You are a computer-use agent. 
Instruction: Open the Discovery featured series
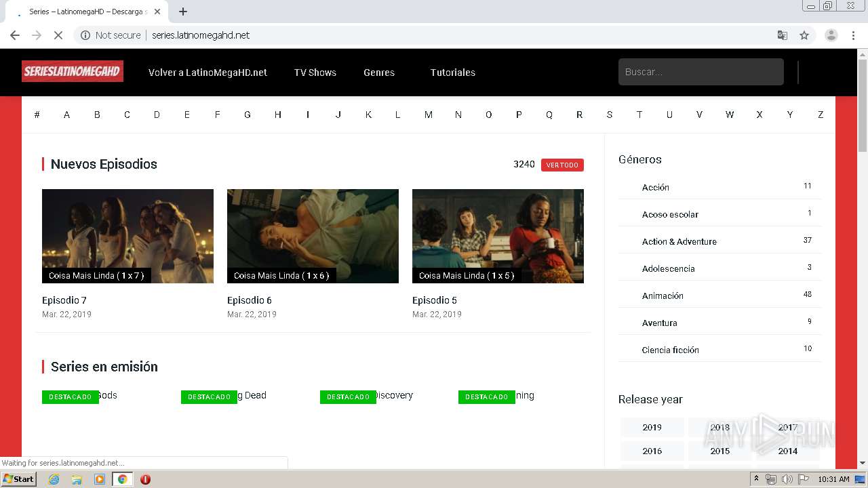click(393, 395)
